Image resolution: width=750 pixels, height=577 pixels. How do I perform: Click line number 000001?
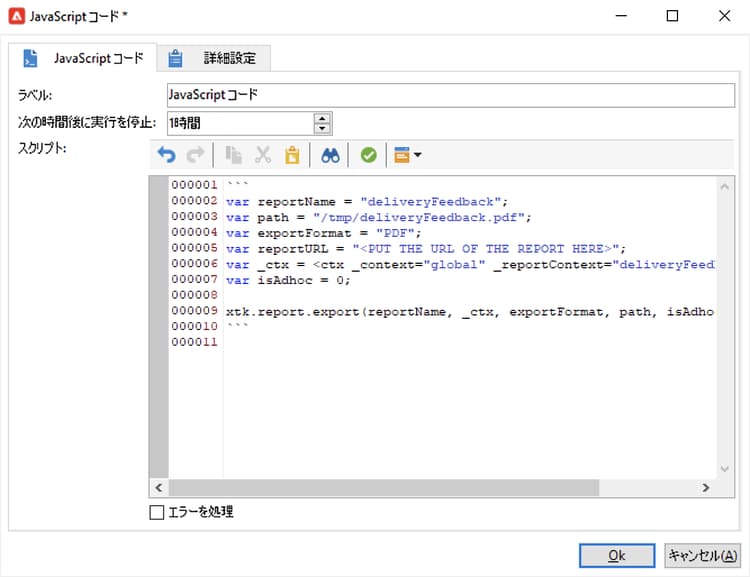pyautogui.click(x=195, y=185)
